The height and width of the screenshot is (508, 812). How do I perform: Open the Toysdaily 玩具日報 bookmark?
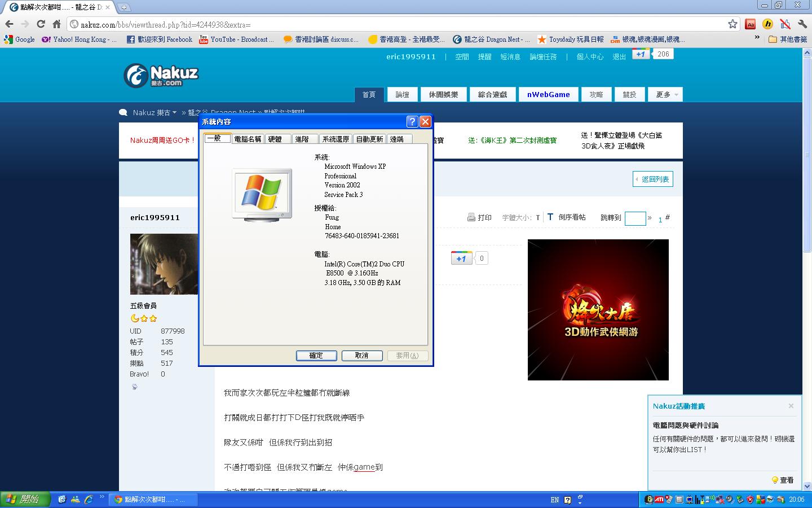point(571,40)
